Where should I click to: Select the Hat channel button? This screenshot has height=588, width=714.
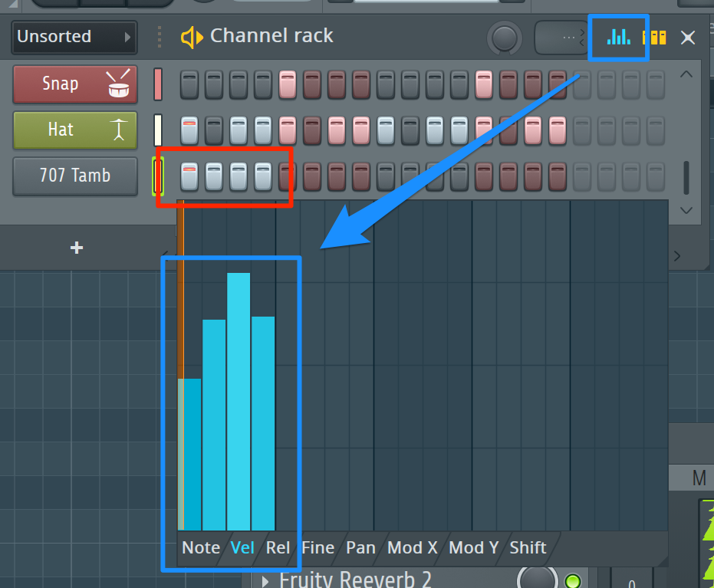(x=75, y=130)
